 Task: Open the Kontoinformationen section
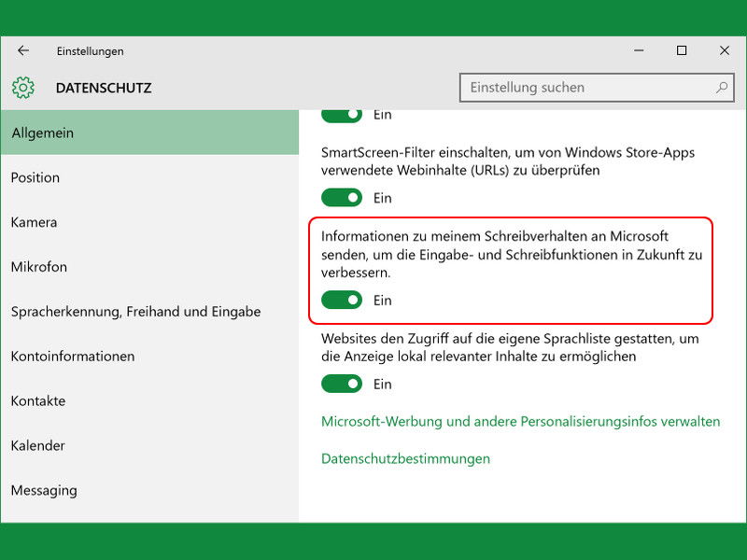(149, 357)
